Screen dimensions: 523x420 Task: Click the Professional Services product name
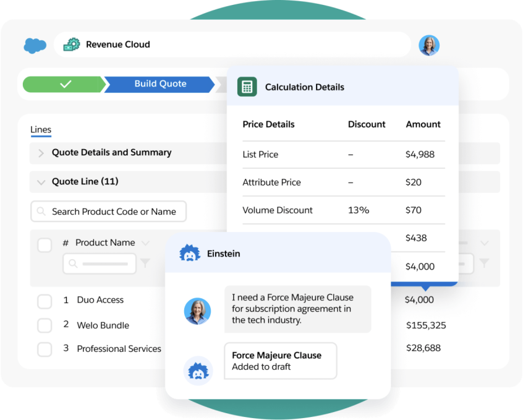[x=119, y=348]
